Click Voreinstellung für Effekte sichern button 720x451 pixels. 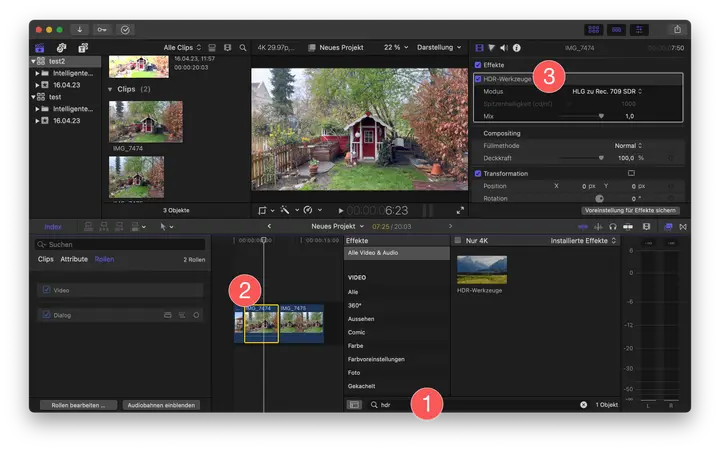[x=632, y=211]
